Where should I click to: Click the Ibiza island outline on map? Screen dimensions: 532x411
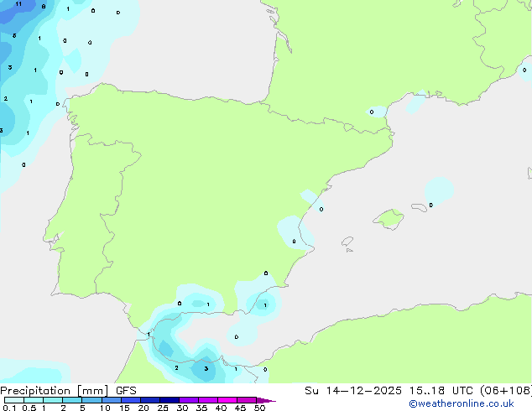click(x=347, y=242)
